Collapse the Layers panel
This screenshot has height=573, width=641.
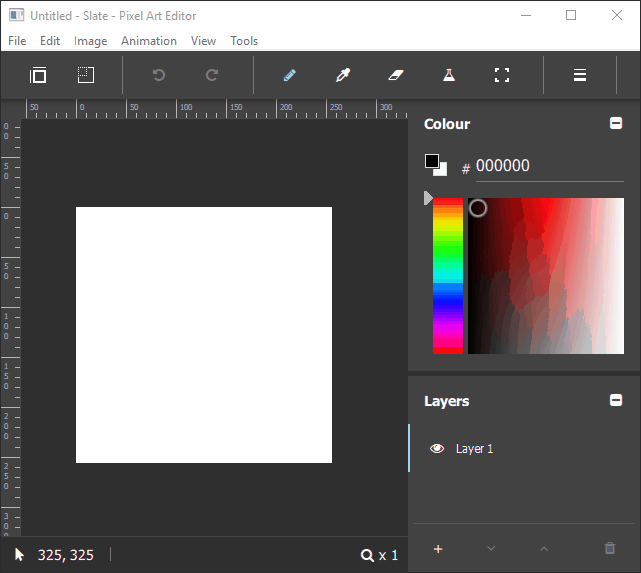[x=616, y=401]
